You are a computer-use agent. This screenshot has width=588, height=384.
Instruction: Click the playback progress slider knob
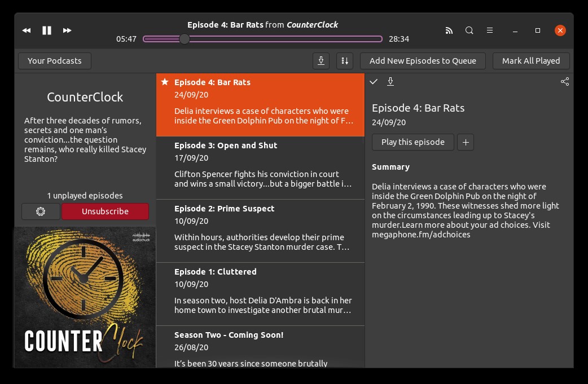[x=184, y=39]
